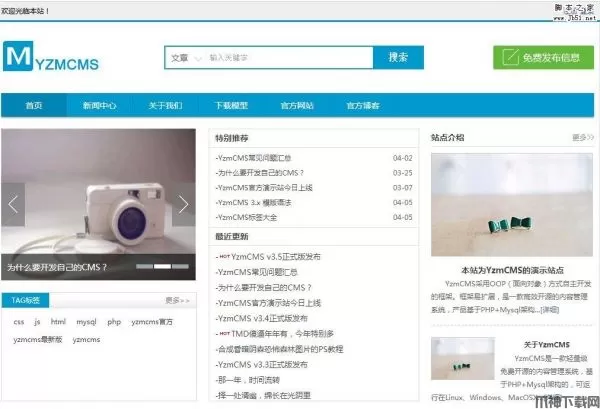This screenshot has height=409, width=600.
Task: Open the YzmCMS v3.5正式版发布 article
Action: coord(277,257)
